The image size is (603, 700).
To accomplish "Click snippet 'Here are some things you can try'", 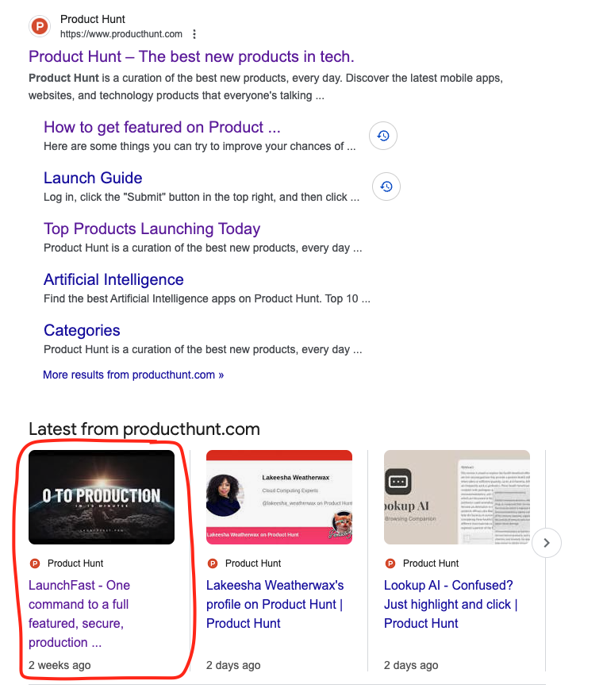I will tap(199, 146).
